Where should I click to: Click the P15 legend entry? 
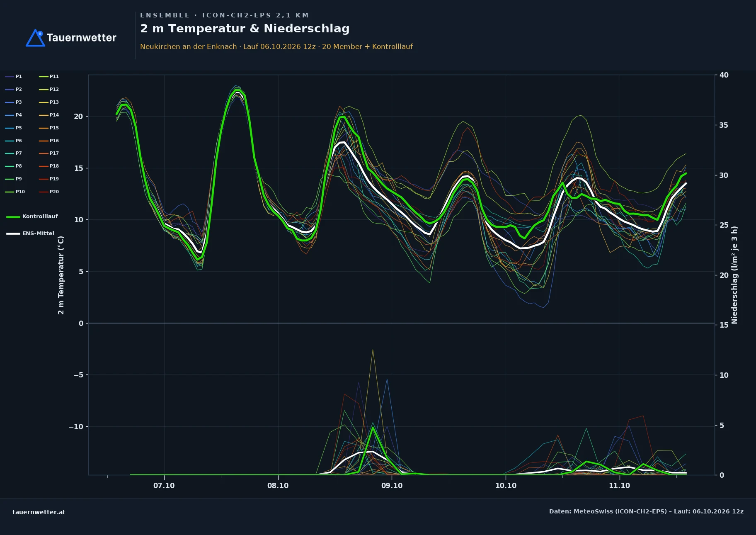49,128
